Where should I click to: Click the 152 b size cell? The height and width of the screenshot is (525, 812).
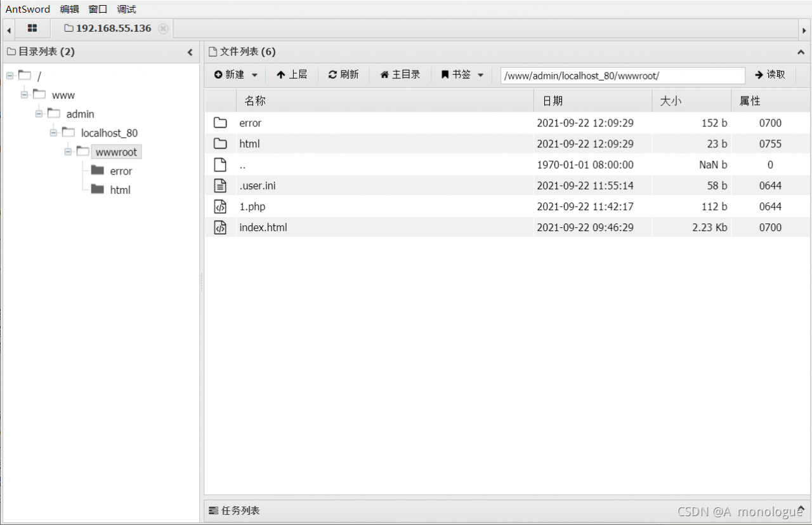[714, 123]
